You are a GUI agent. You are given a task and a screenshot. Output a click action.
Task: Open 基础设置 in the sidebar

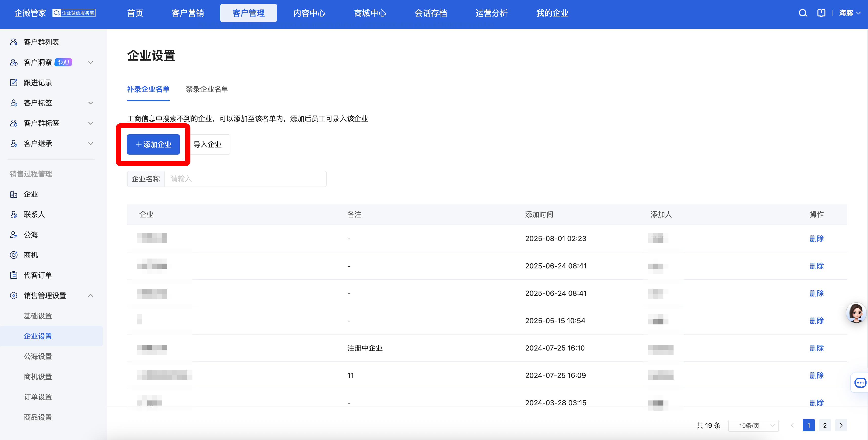click(38, 316)
